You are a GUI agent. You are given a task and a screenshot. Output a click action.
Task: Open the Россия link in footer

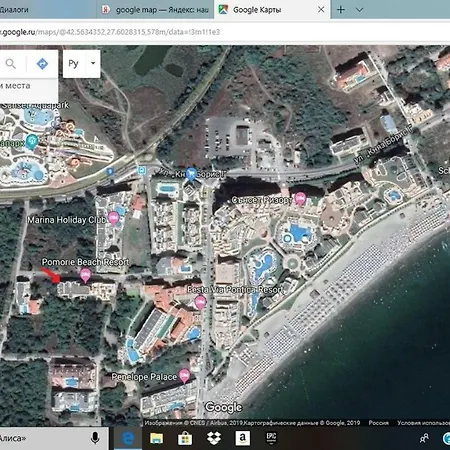(x=378, y=423)
